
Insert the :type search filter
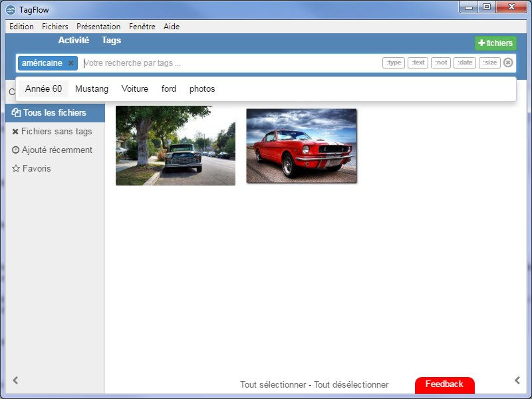pyautogui.click(x=394, y=63)
